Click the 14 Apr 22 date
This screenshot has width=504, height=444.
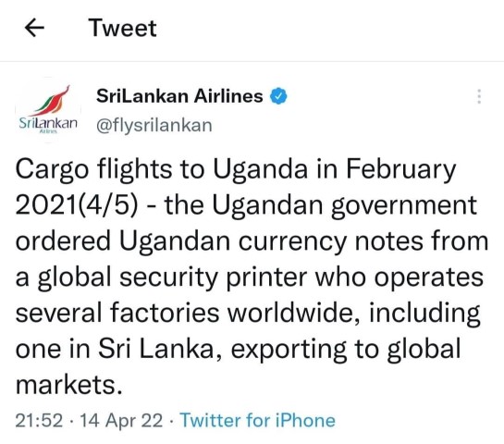(x=121, y=420)
